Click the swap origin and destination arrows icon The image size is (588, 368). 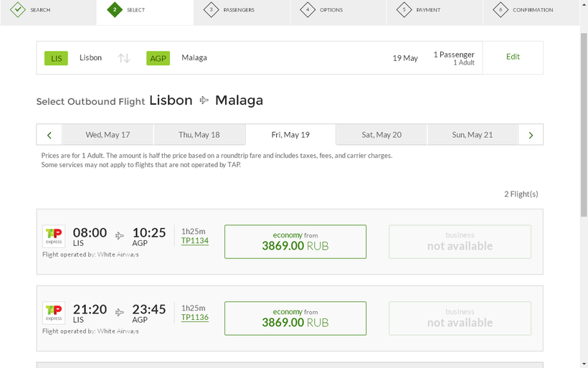[x=124, y=58]
